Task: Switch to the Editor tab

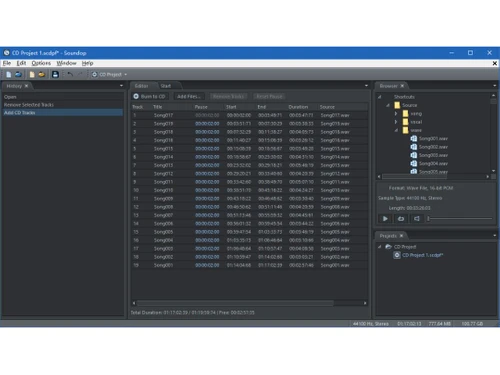Action: tap(141, 86)
